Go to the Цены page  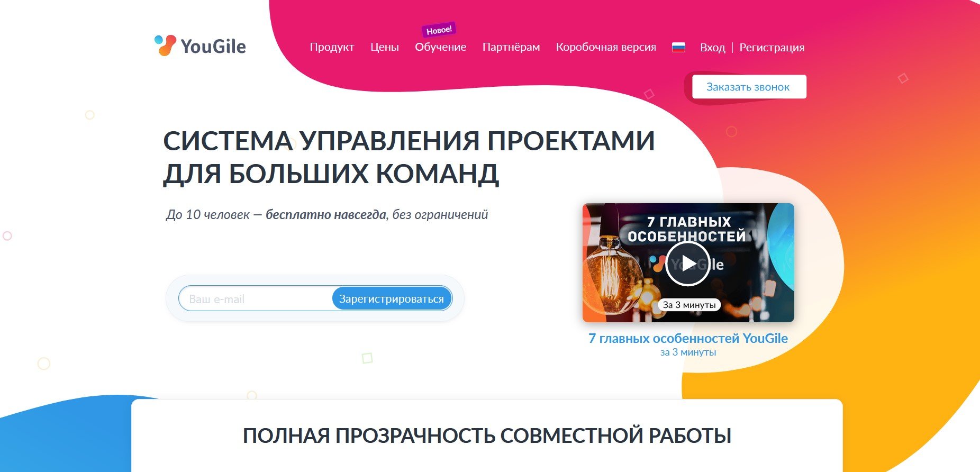point(385,47)
